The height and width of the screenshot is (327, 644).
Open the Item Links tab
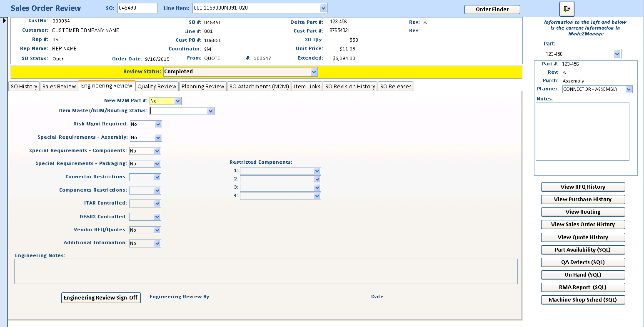[x=307, y=86]
